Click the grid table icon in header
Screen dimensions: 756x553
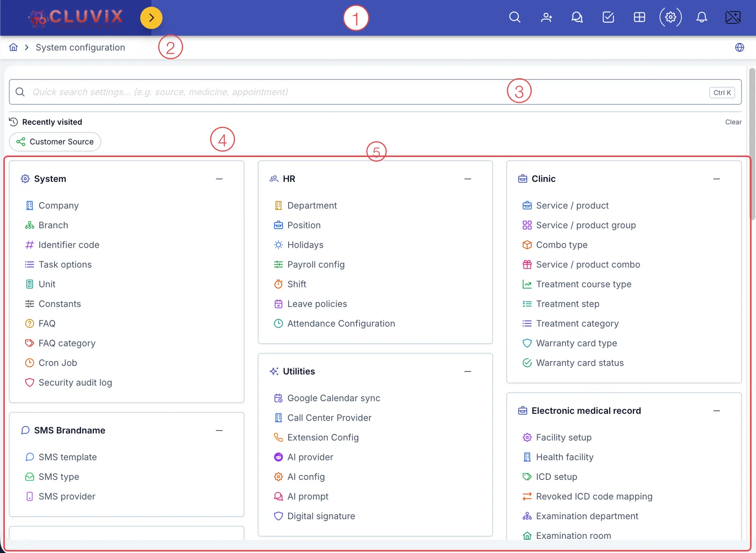pyautogui.click(x=639, y=17)
